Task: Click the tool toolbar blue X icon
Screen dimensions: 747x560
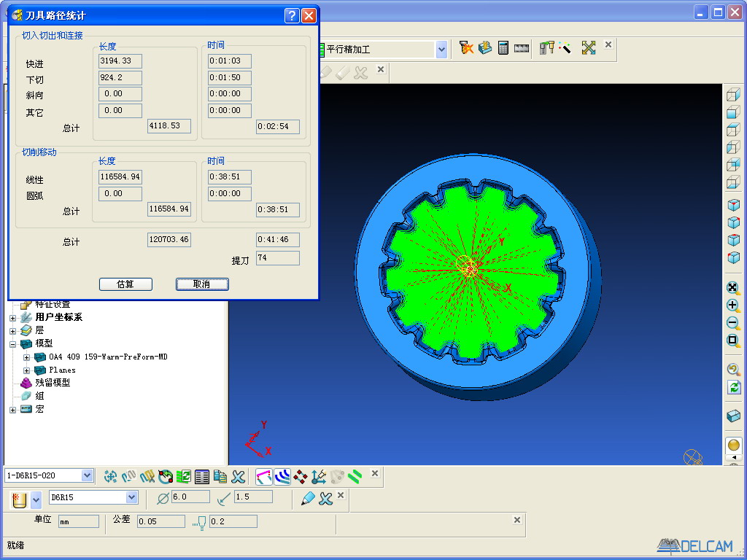Action: 326,499
